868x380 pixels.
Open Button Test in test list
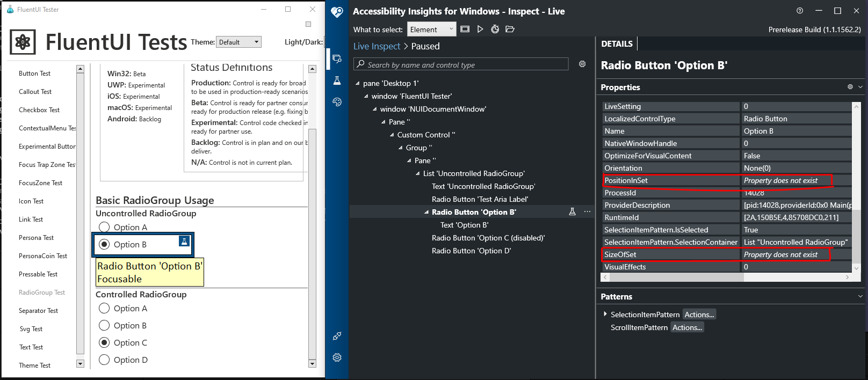pyautogui.click(x=34, y=74)
